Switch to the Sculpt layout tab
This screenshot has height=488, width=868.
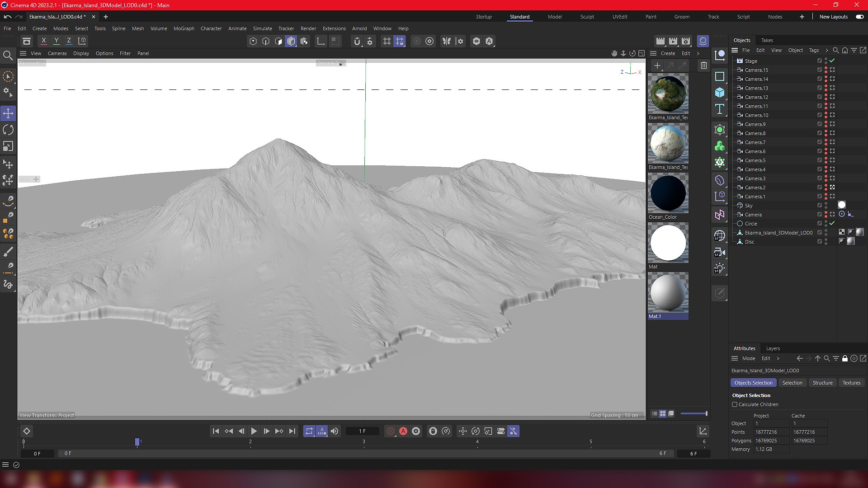[x=587, y=17]
